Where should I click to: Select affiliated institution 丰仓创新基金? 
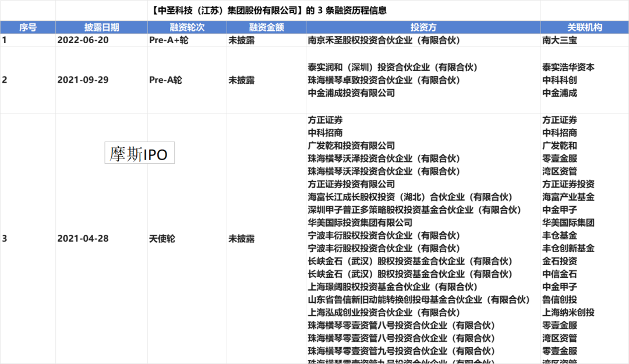pyautogui.click(x=568, y=249)
